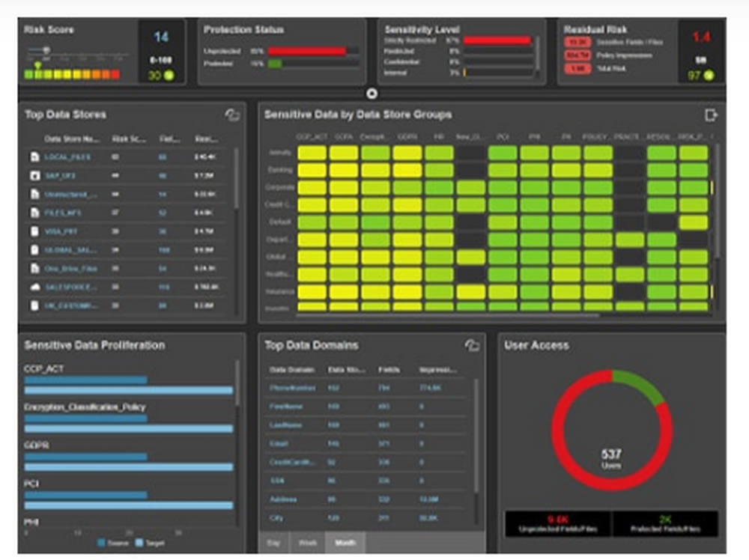
Task: Click the refresh icon in Top Data Stores
Action: tap(232, 115)
